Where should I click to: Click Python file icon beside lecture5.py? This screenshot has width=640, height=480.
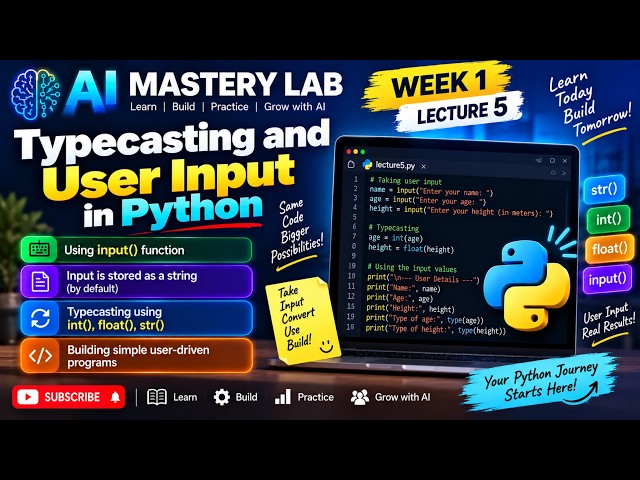[x=367, y=164]
